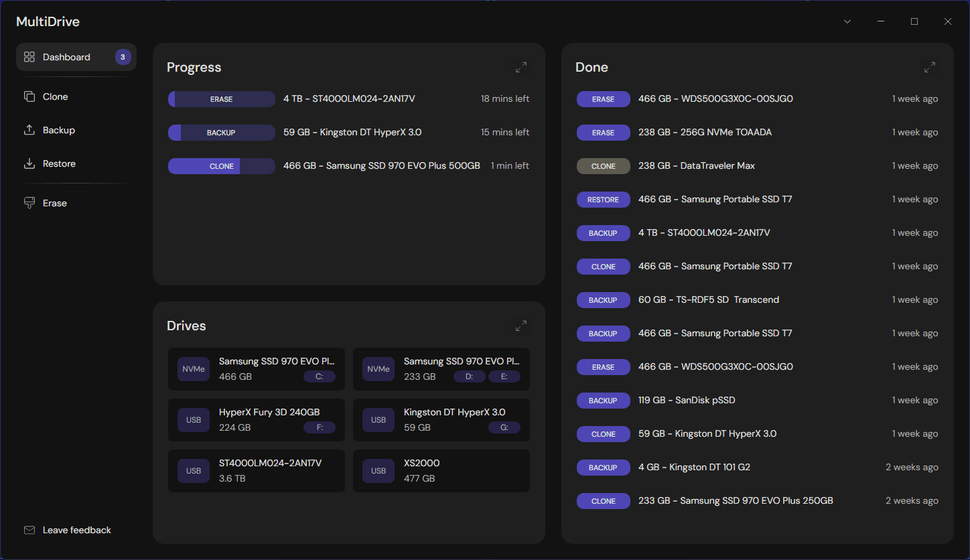Click the NVMe icon on Samsung SSD 970 EVO

pos(194,368)
